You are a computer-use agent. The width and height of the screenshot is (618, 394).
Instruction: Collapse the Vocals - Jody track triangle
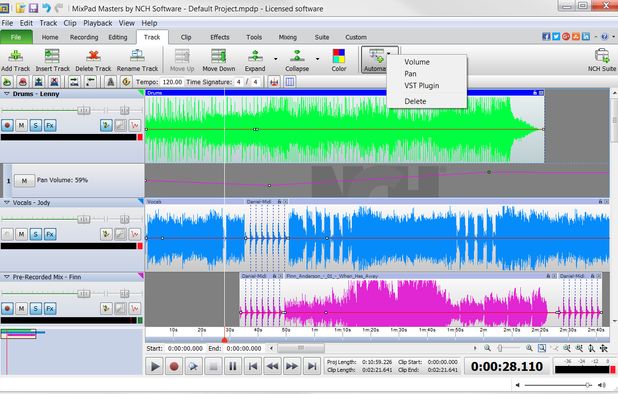[x=7, y=203]
